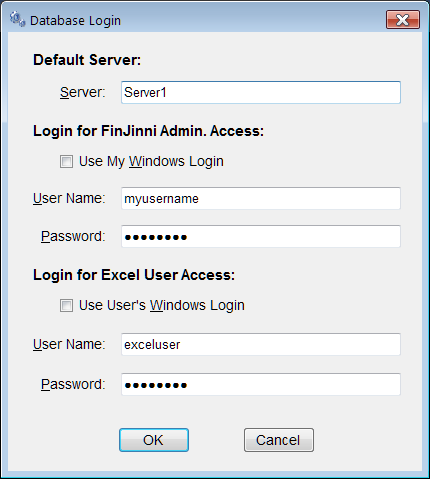Tick Use User's Windows Login checkbox
Image resolution: width=430 pixels, height=479 pixels.
(x=66, y=305)
